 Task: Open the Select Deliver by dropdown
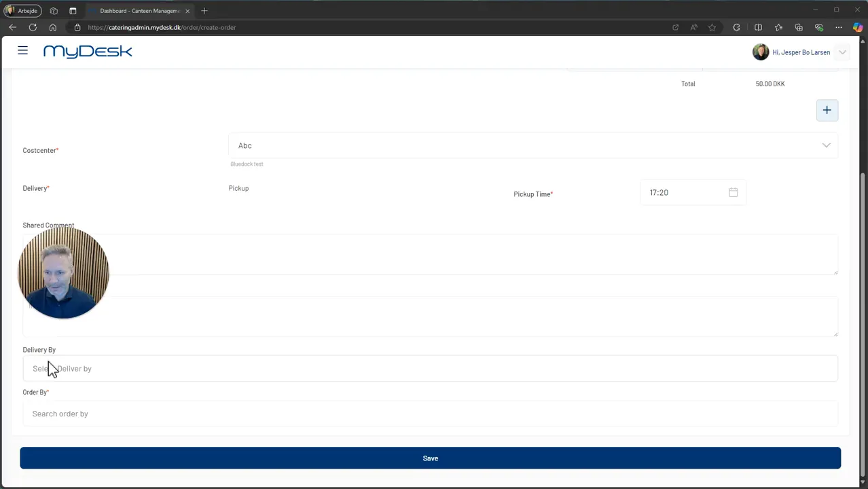tap(430, 369)
